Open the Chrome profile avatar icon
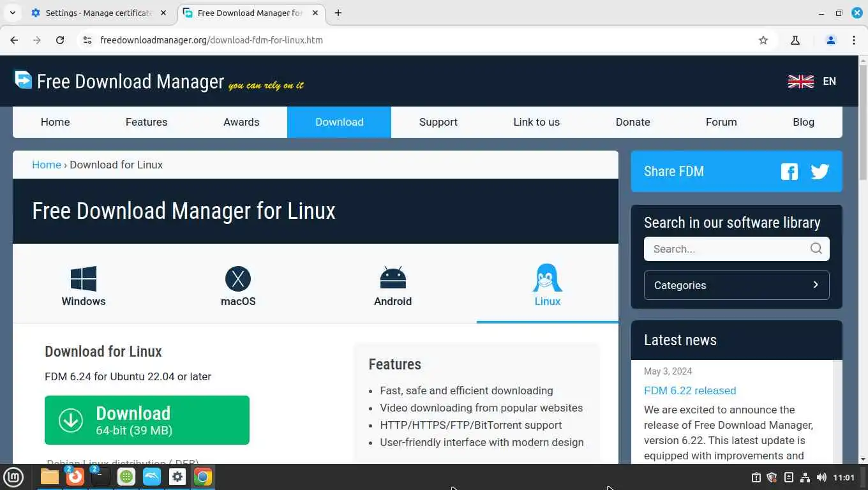Image resolution: width=868 pixels, height=490 pixels. pyautogui.click(x=831, y=40)
